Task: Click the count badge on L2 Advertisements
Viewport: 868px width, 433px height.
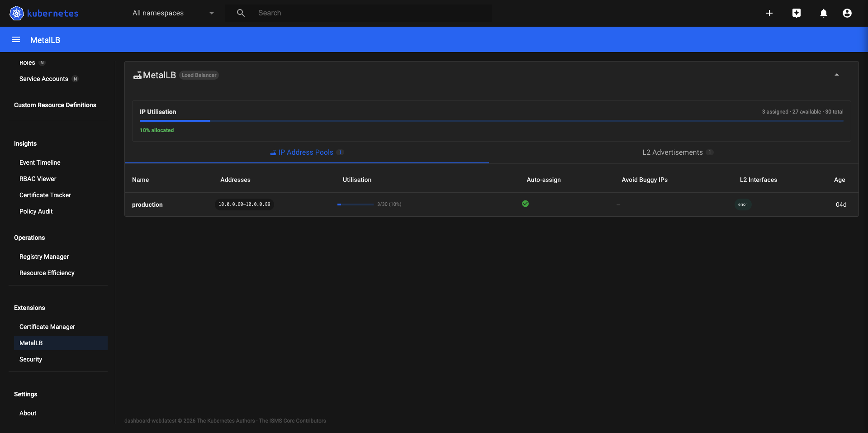Action: click(710, 152)
